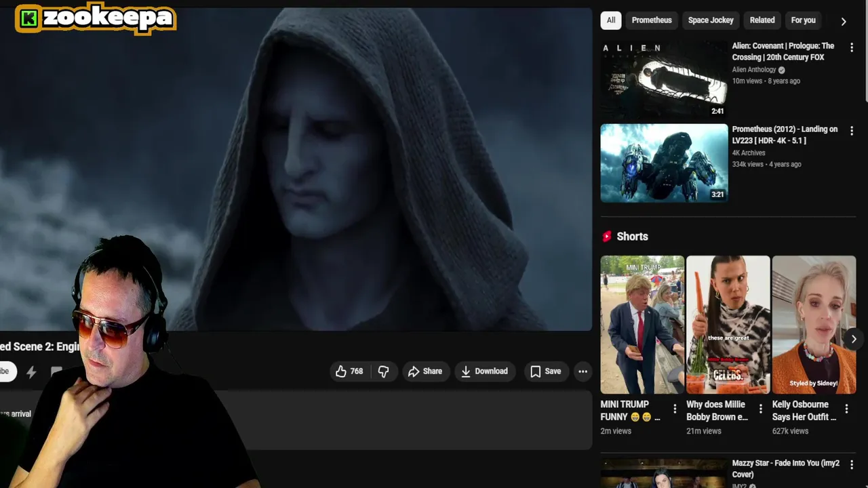Show more filter chips with right arrow
Screen dimensions: 868x488
coord(844,21)
